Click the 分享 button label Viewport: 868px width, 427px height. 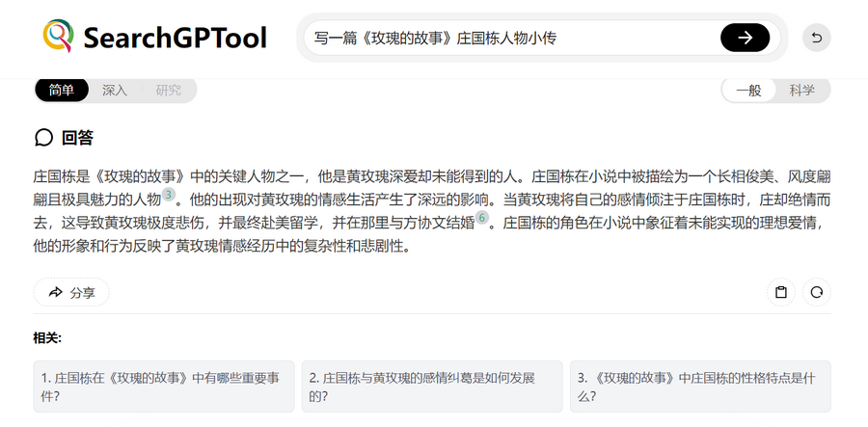point(83,292)
